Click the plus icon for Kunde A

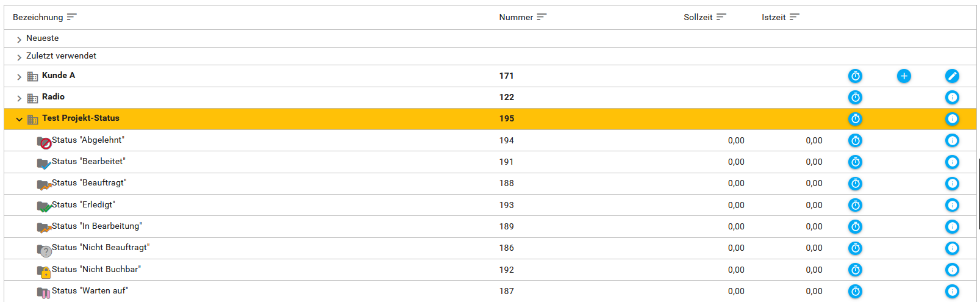pyautogui.click(x=904, y=76)
